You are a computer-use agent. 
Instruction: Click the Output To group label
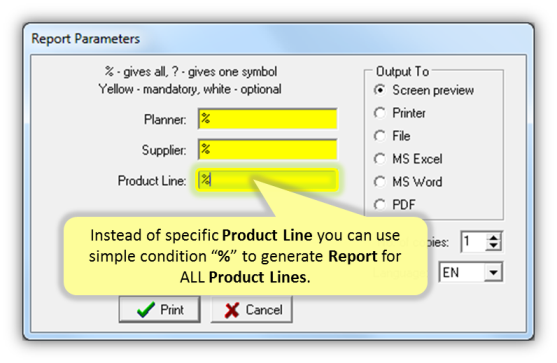[x=402, y=71]
